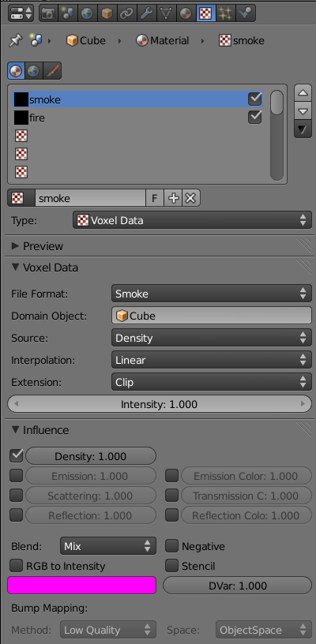The height and width of the screenshot is (644, 316).
Task: Show brush textures with paintbrush icon
Action: tap(52, 71)
